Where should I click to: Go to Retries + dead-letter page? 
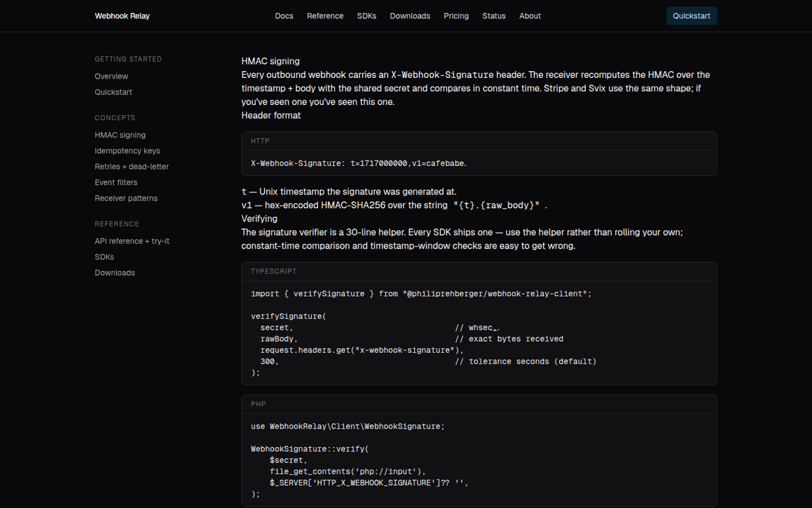click(132, 167)
